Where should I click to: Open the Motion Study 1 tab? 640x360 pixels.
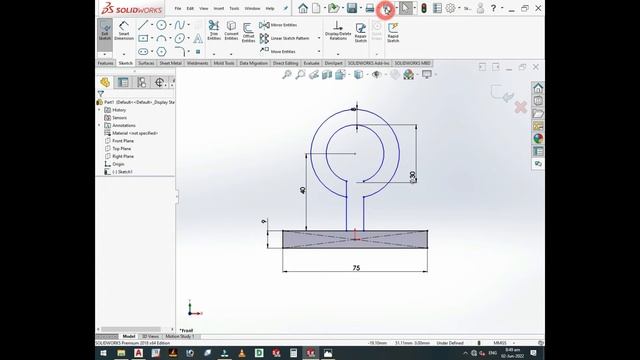pos(180,336)
